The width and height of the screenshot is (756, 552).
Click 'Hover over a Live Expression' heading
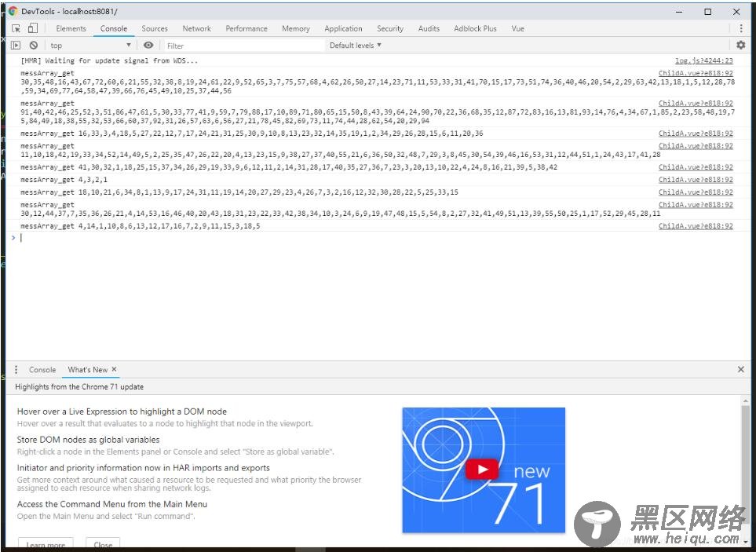click(122, 411)
